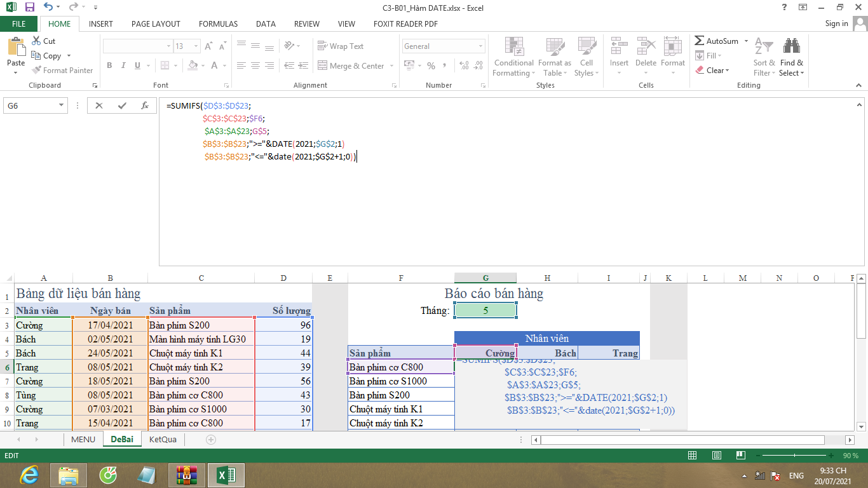Expand the Name Box dropdown arrow

(x=62, y=105)
